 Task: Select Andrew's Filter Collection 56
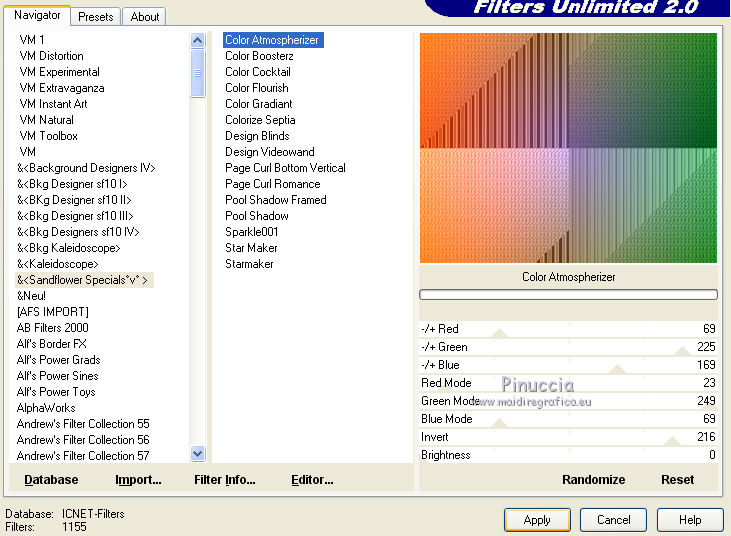pos(83,440)
